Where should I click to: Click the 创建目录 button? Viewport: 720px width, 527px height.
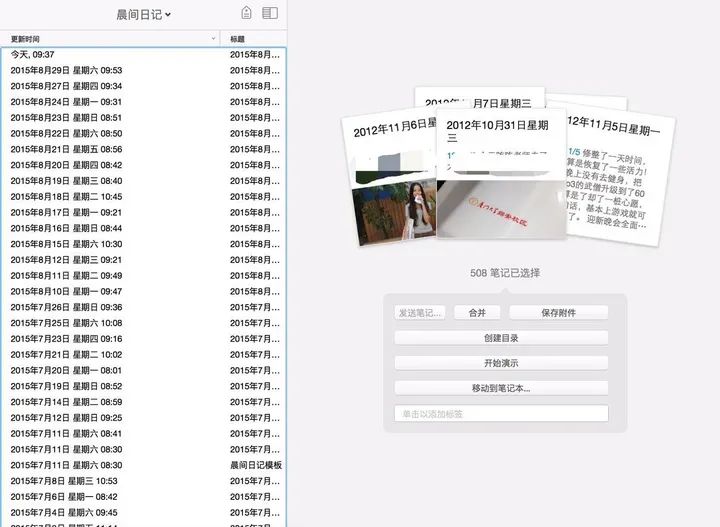pos(501,338)
